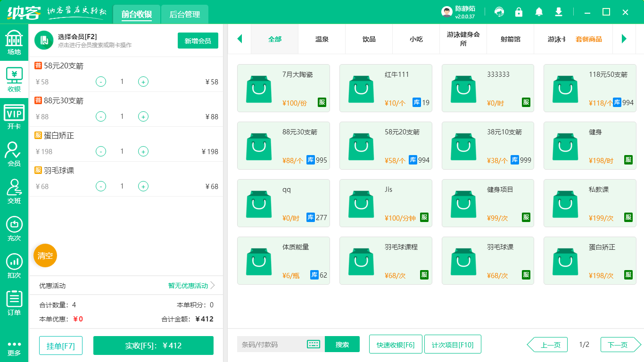Viewport: 644px width, 362px height.
Task: Open the notification bell icon
Action: [539, 12]
